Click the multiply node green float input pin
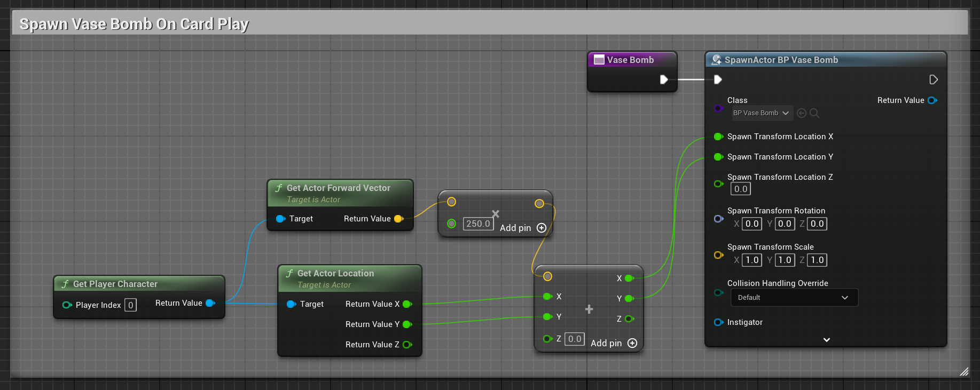980x390 pixels. [x=451, y=224]
